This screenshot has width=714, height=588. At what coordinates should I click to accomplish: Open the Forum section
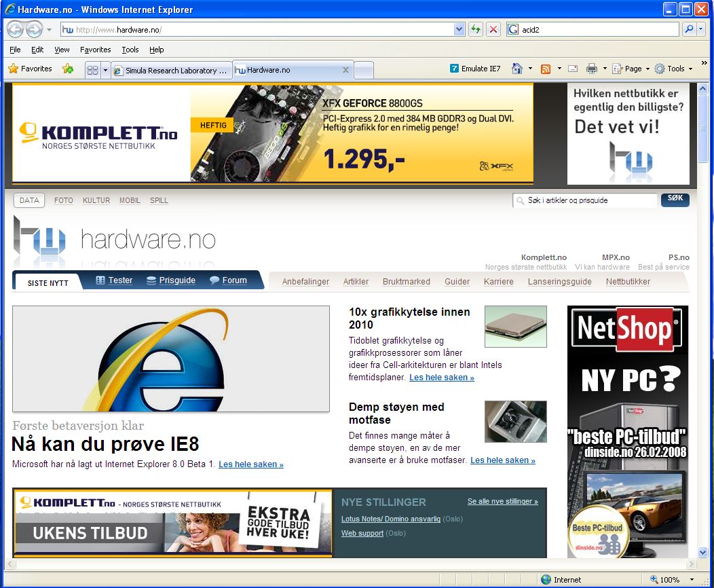pos(228,280)
